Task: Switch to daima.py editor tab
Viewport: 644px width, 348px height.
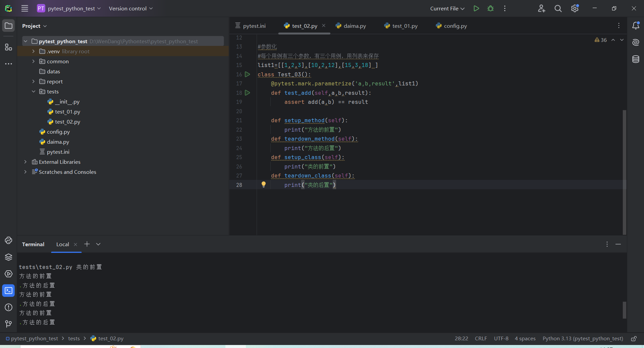Action: tap(351, 26)
